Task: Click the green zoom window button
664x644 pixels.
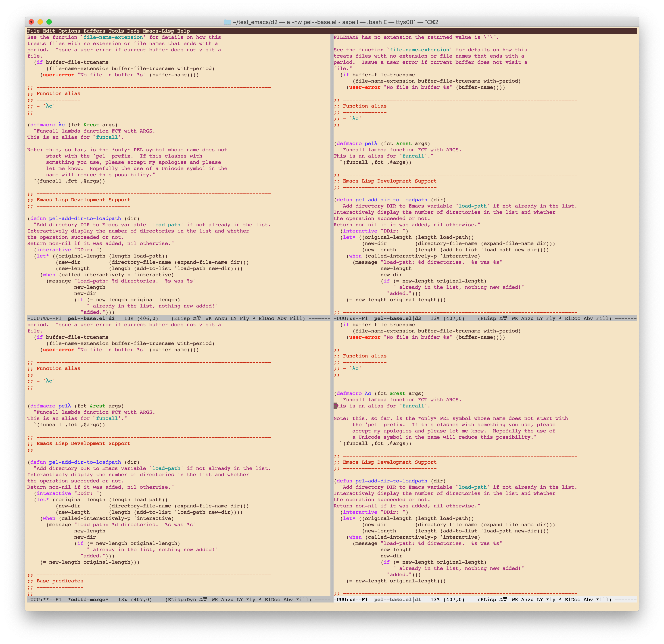Action: pyautogui.click(x=49, y=22)
